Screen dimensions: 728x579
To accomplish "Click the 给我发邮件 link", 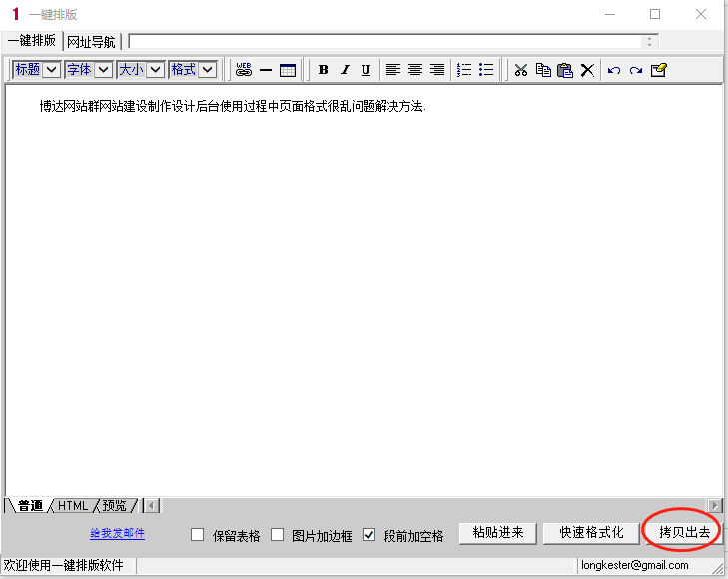I will coord(118,534).
